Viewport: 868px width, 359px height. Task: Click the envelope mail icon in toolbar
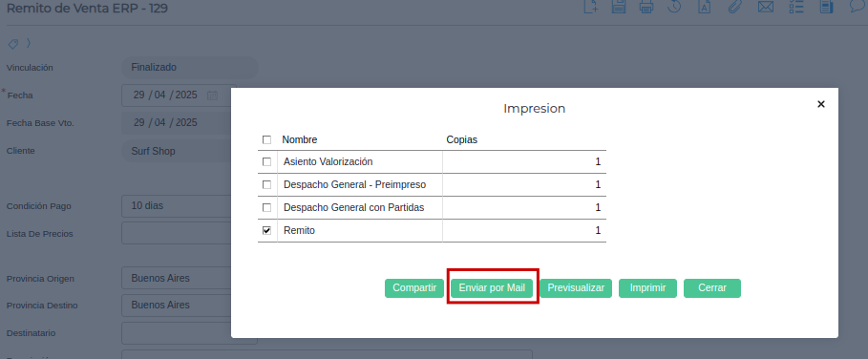pyautogui.click(x=766, y=7)
